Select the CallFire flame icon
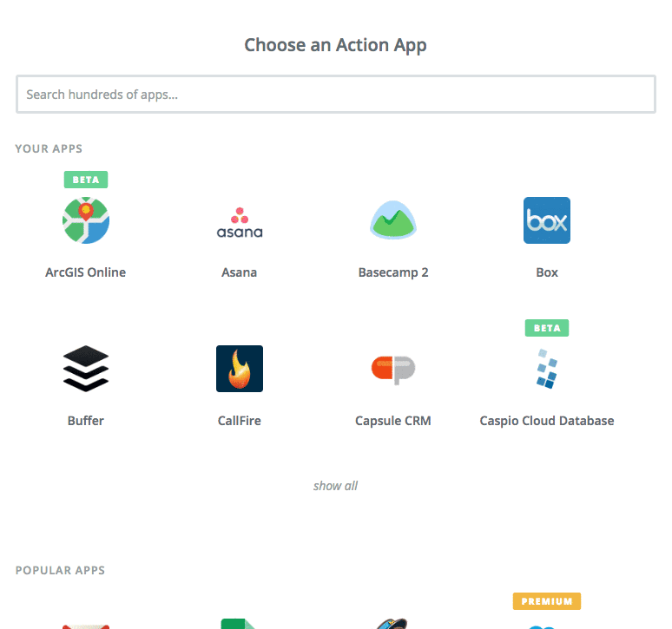672x629 pixels. [240, 369]
